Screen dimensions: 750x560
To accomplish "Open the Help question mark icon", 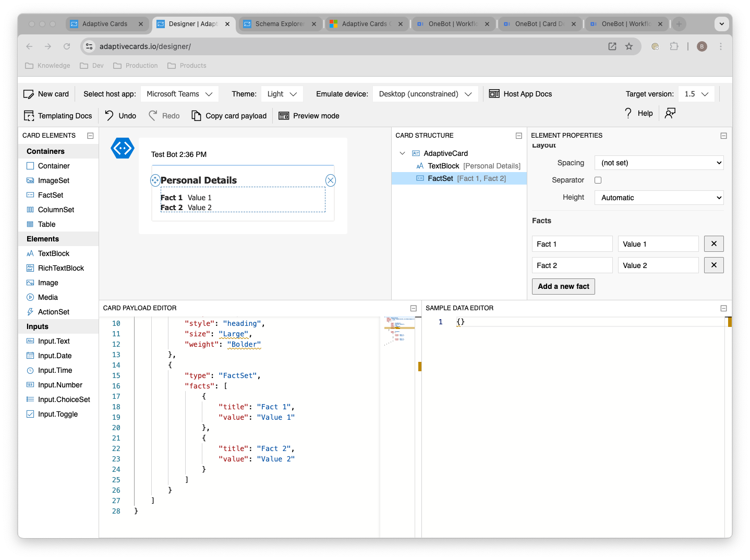I will [628, 113].
